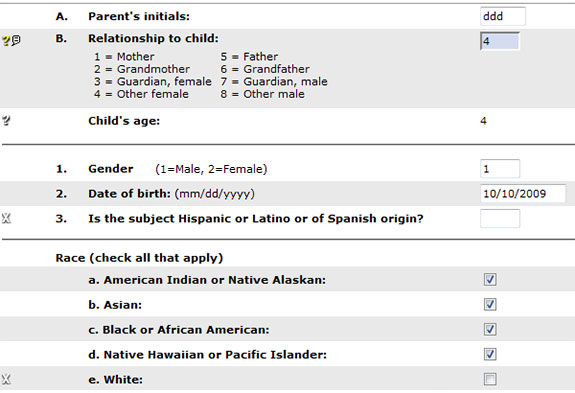Open the speech bubble comment icon

point(16,40)
